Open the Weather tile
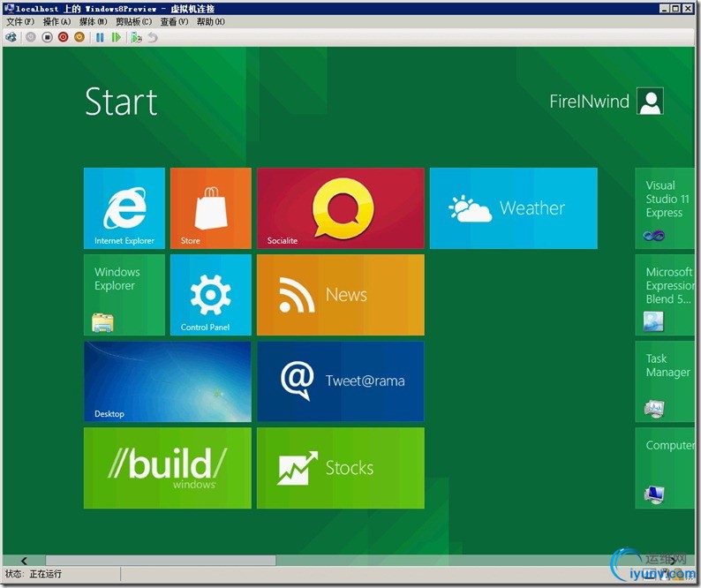The height and width of the screenshot is (588, 701). click(x=513, y=208)
